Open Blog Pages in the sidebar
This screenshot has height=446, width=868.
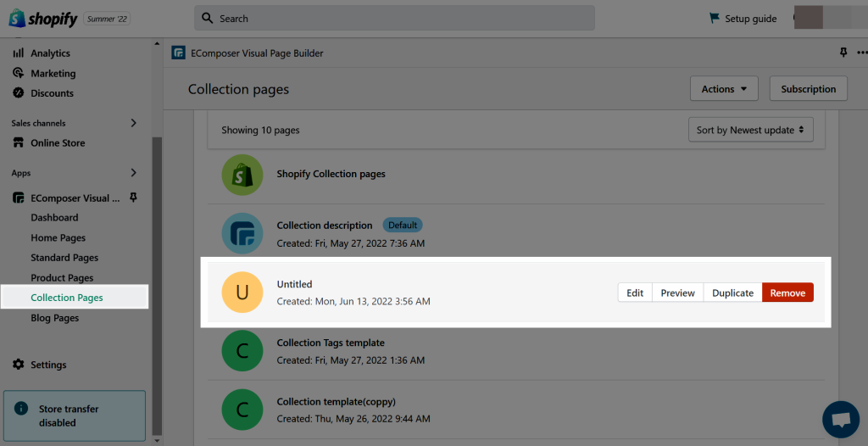click(55, 318)
